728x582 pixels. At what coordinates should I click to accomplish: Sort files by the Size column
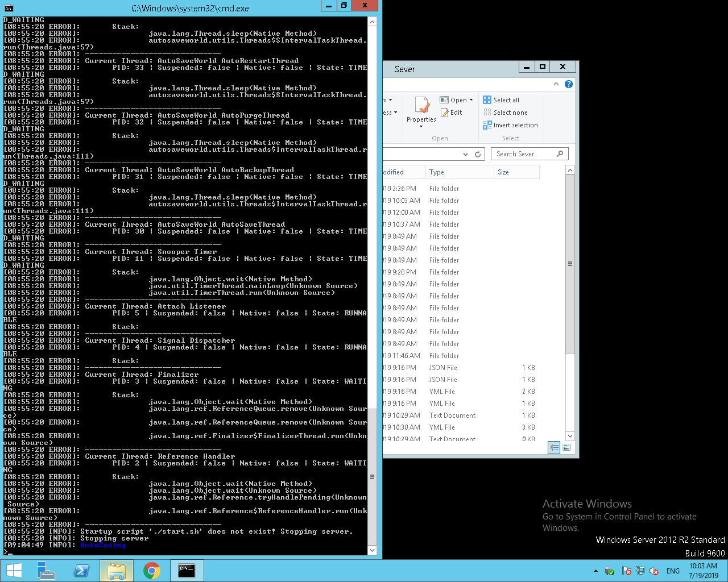[x=516, y=172]
